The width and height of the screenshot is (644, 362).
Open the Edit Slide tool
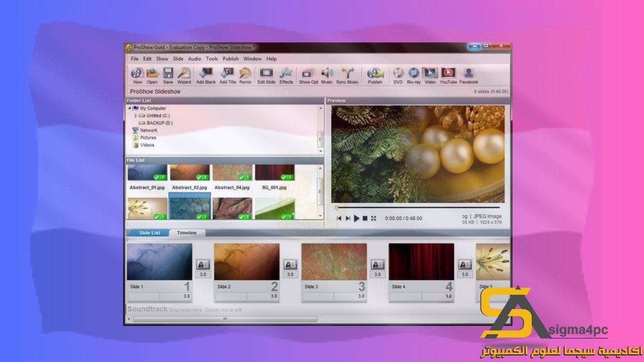pos(266,75)
